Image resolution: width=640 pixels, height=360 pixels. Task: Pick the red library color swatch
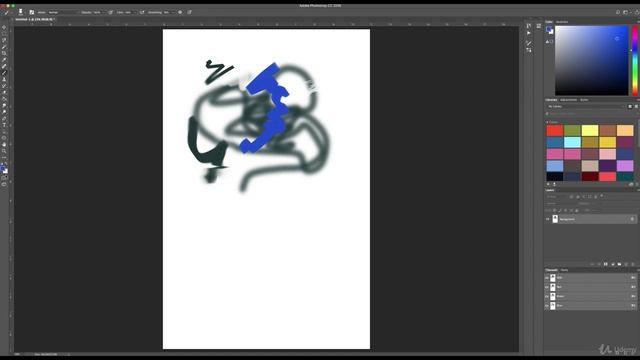coord(555,131)
